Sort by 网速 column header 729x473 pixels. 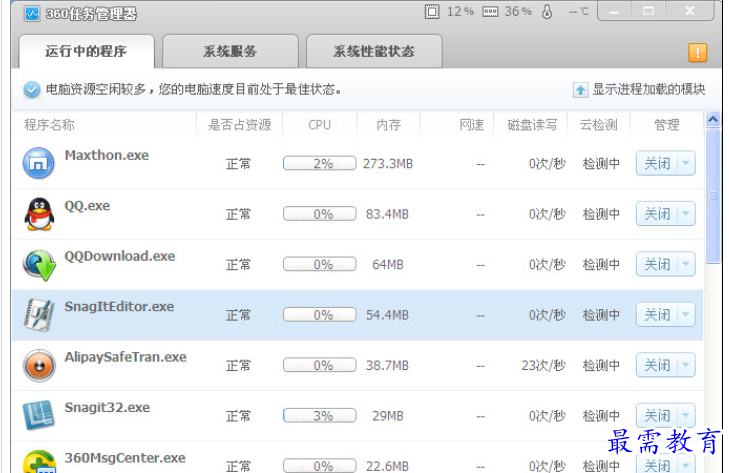471,125
